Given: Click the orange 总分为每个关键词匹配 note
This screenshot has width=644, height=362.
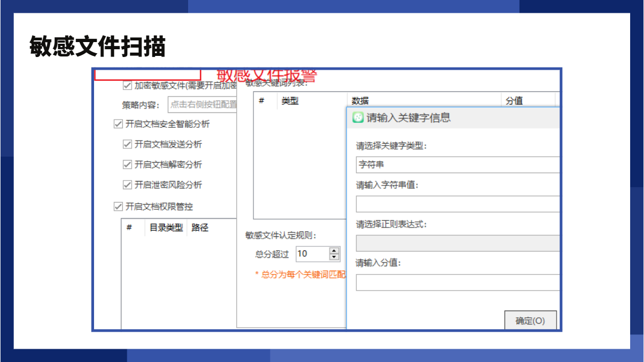Looking at the screenshot, I should pos(300,275).
